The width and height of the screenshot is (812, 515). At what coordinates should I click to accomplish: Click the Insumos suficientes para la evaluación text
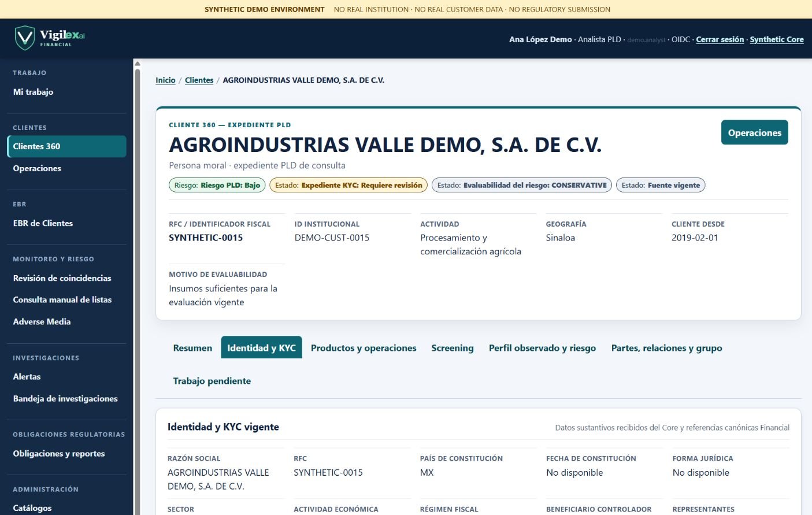pos(223,295)
